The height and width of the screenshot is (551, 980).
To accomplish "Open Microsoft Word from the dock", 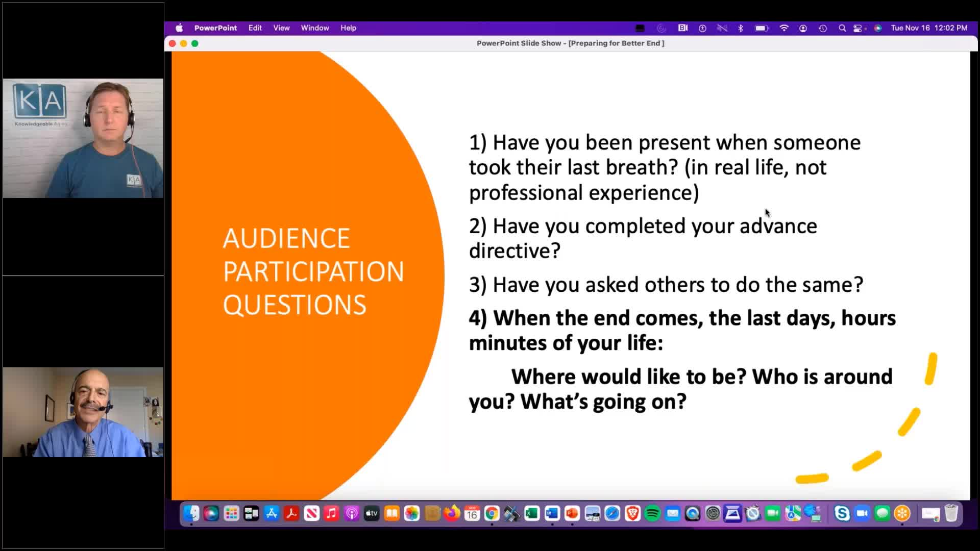I will coord(552,513).
